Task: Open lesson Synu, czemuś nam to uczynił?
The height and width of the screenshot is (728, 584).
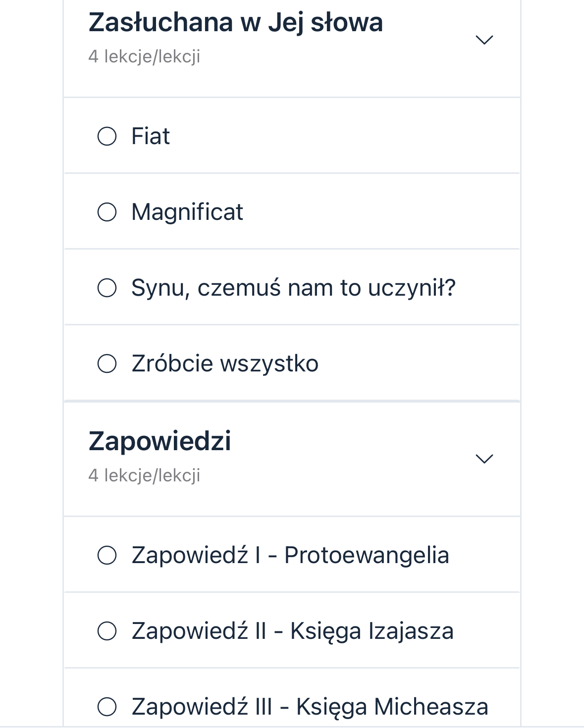Action: (293, 288)
